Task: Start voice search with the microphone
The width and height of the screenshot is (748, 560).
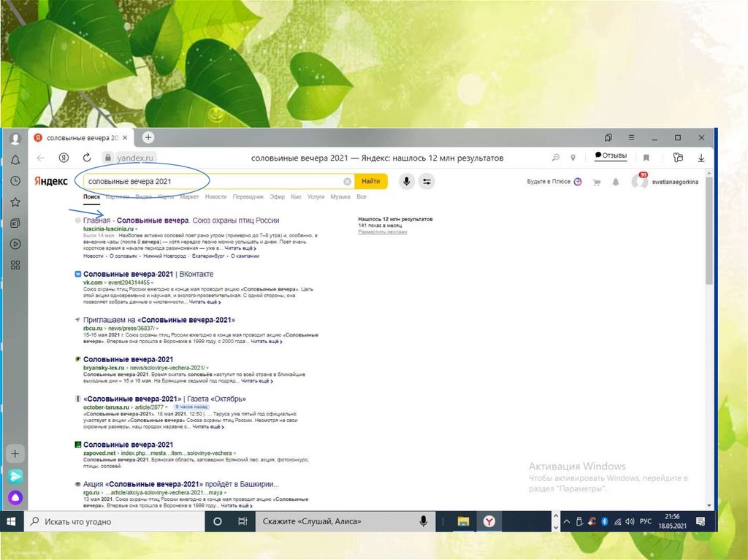Action: tap(406, 181)
